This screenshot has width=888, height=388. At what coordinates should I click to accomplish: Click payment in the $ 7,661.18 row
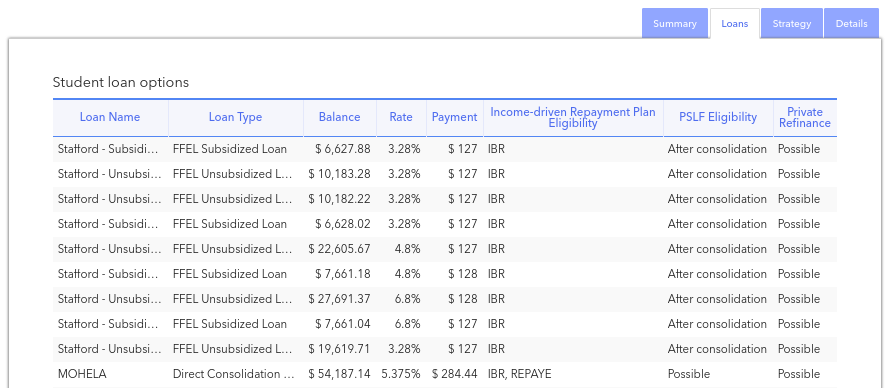pos(463,274)
